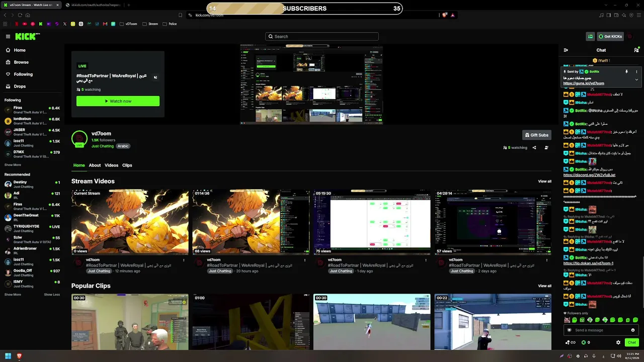Image resolution: width=644 pixels, height=362 pixels.
Task: View all Stream Videos
Action: (544, 182)
